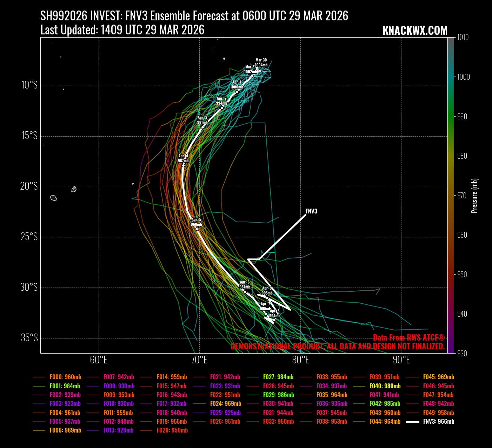Click the pressure colorbar near 950

click(x=451, y=275)
